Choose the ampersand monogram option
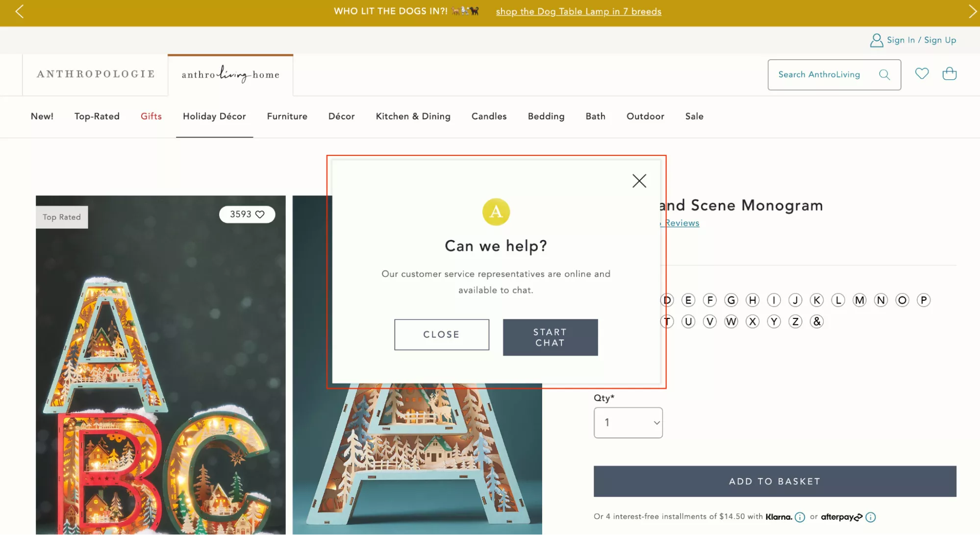Image resolution: width=980 pixels, height=535 pixels. [x=816, y=321]
